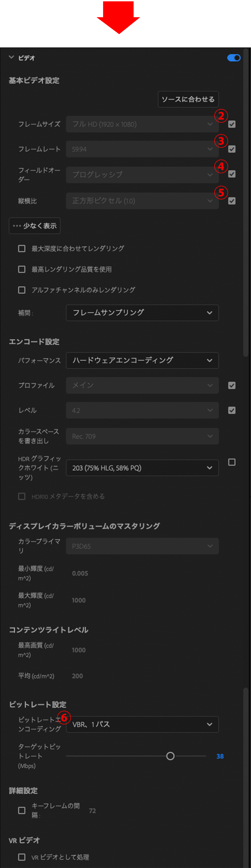Enable アルファチャンネルのみレンダリング checkbox
The image size is (251, 868).
coord(22,290)
